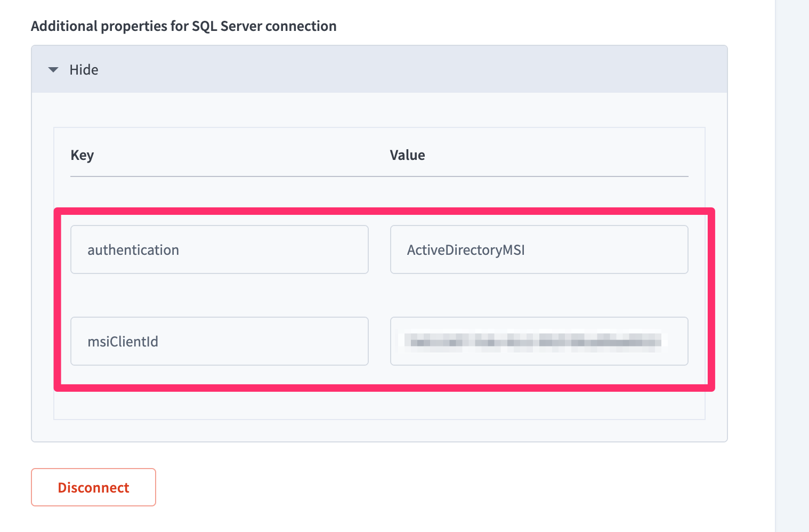809x532 pixels.
Task: Select the Hide label text
Action: pyautogui.click(x=83, y=69)
